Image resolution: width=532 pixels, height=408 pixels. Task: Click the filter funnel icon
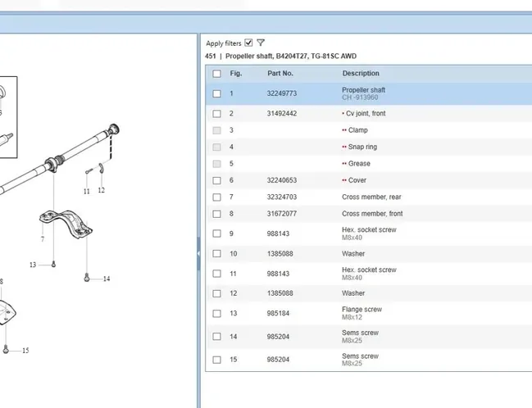click(x=261, y=43)
